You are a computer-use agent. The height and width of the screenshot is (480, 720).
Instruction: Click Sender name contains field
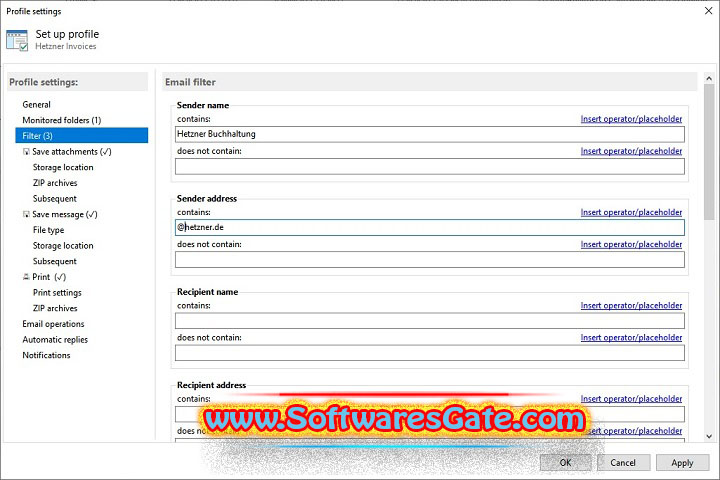coord(430,134)
